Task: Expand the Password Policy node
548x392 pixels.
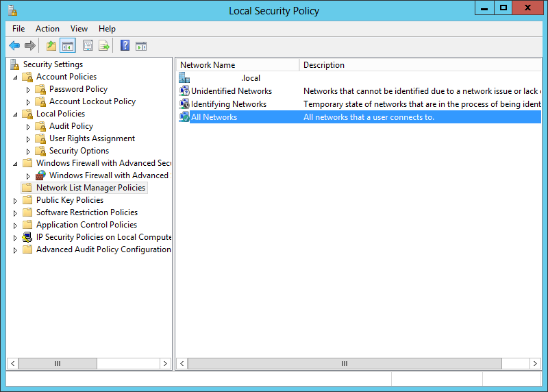Action: tap(28, 90)
